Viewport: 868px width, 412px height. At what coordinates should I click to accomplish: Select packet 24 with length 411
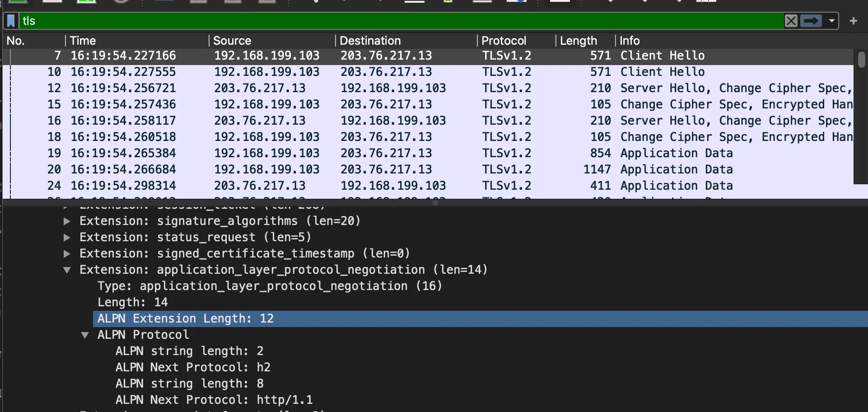point(428,186)
